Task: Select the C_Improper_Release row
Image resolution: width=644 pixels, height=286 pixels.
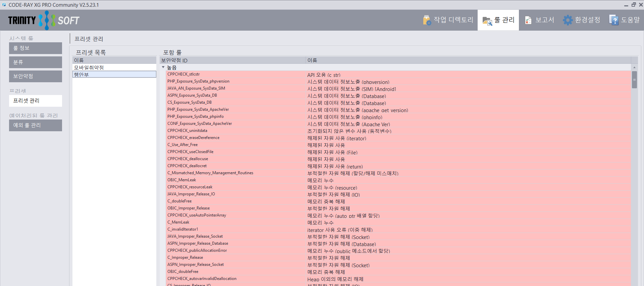Action: (398, 258)
